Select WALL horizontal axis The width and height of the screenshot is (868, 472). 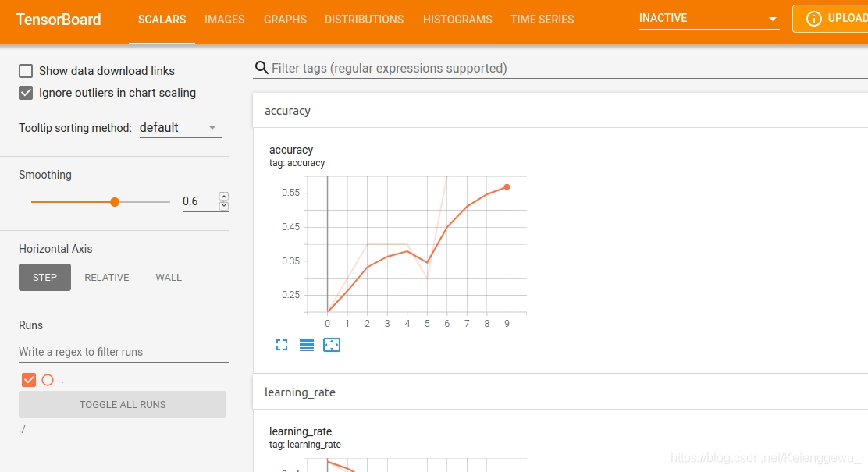pyautogui.click(x=169, y=277)
